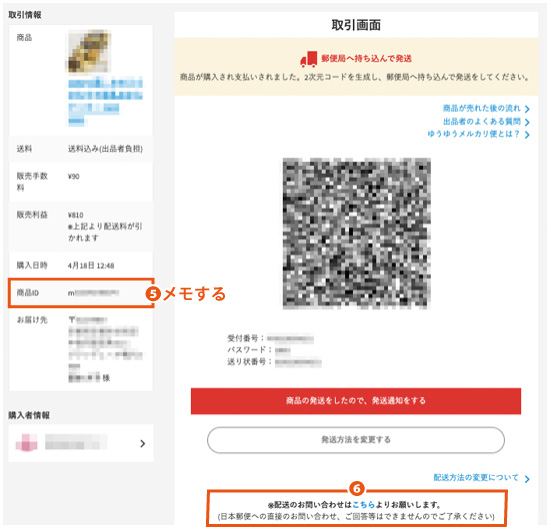Select 送料込み(出品者負担) text
The height and width of the screenshot is (529, 550).
105,149
